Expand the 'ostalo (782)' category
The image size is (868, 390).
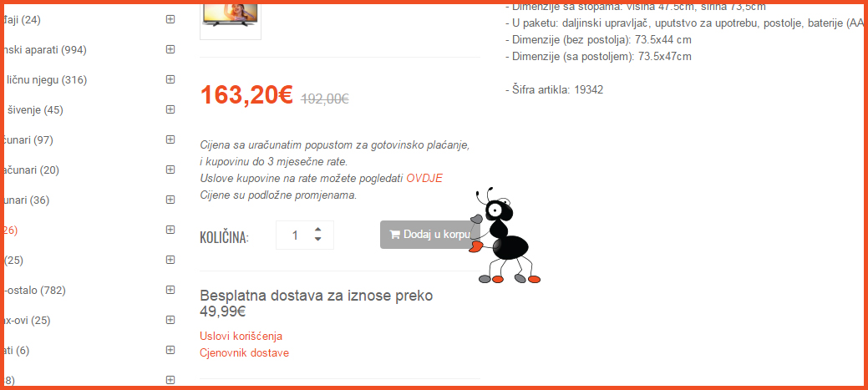tap(170, 289)
